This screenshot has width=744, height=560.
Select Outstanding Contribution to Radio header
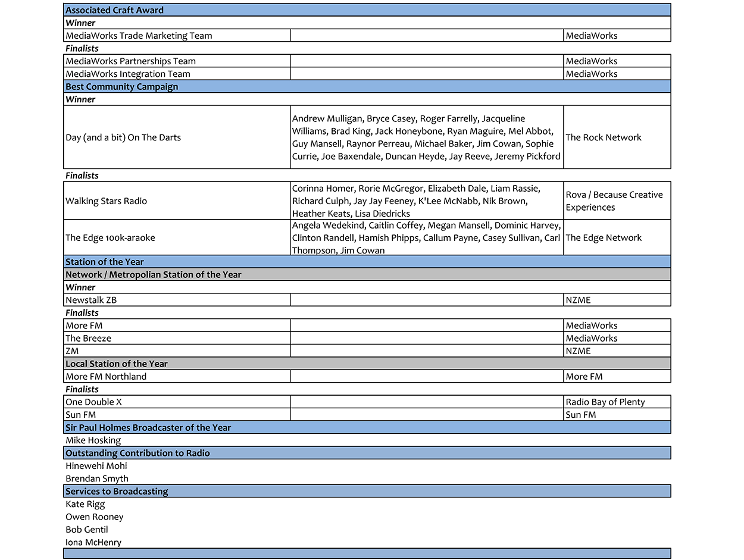click(367, 453)
